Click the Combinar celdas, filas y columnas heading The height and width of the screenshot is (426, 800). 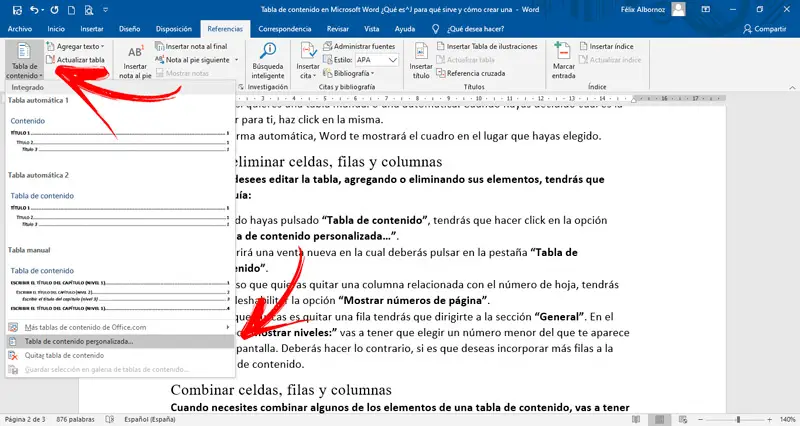[281, 390]
